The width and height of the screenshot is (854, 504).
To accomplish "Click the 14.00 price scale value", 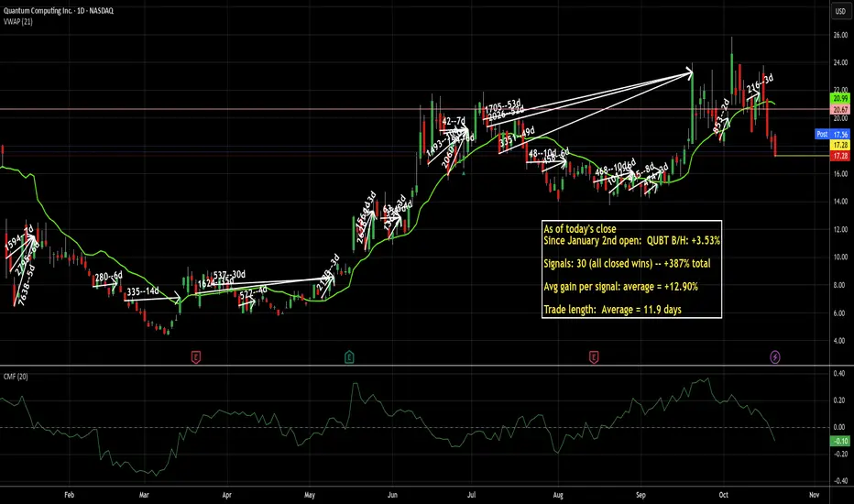I will (840, 202).
